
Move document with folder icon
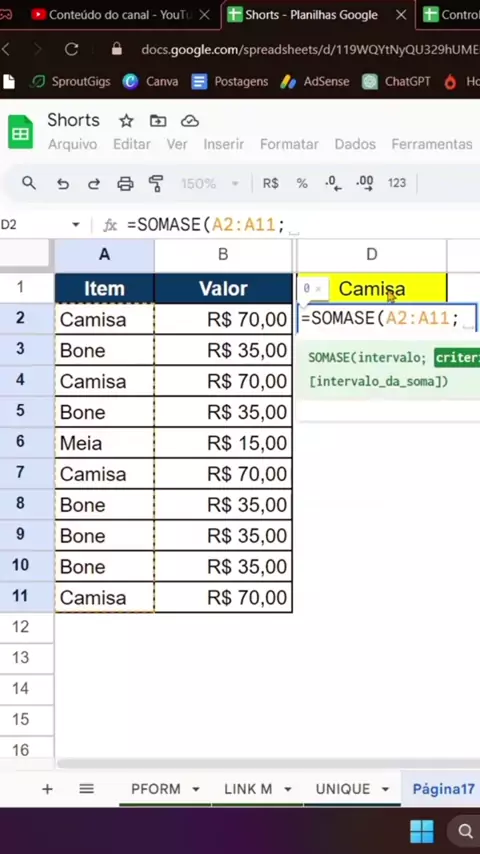click(x=158, y=121)
